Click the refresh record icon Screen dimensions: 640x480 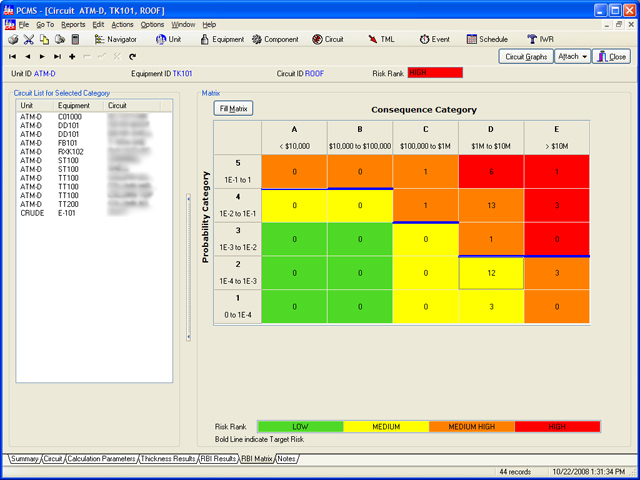click(132, 57)
